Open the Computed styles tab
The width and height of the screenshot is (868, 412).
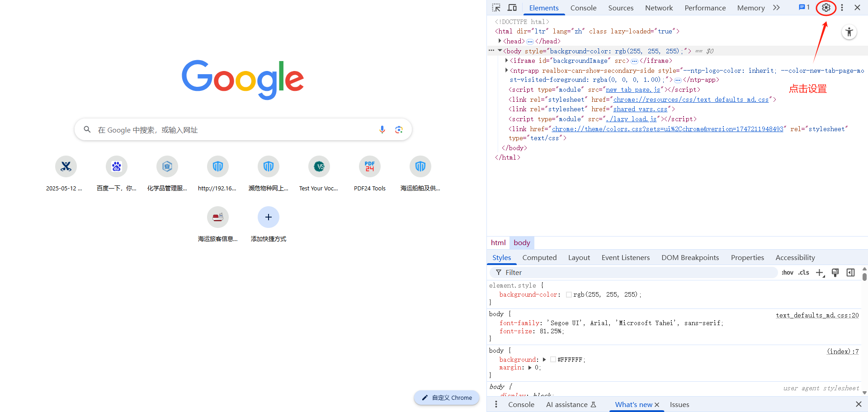pyautogui.click(x=539, y=257)
